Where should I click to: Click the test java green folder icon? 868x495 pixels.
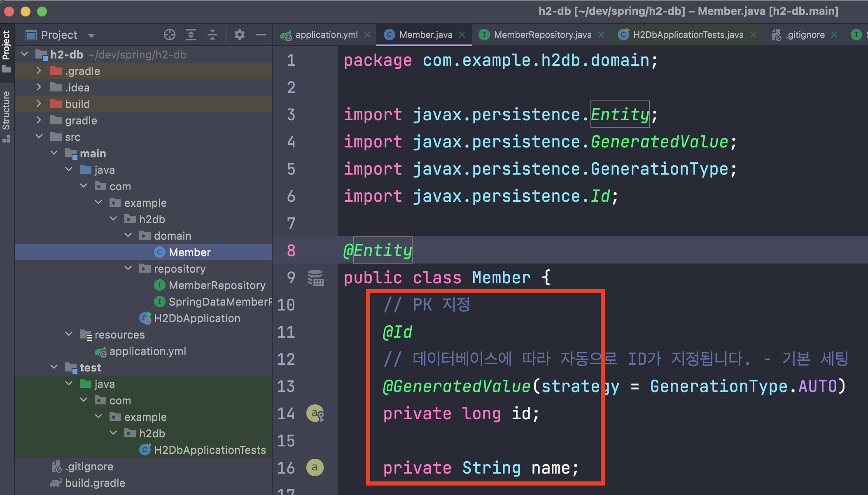(85, 383)
